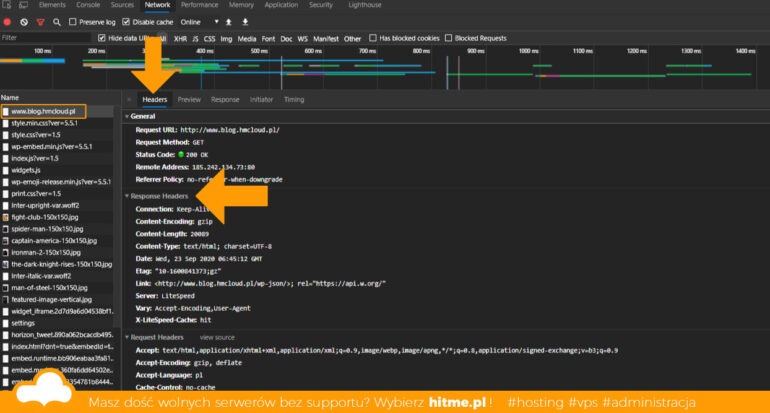Click the inspect element picker icon

[6, 5]
